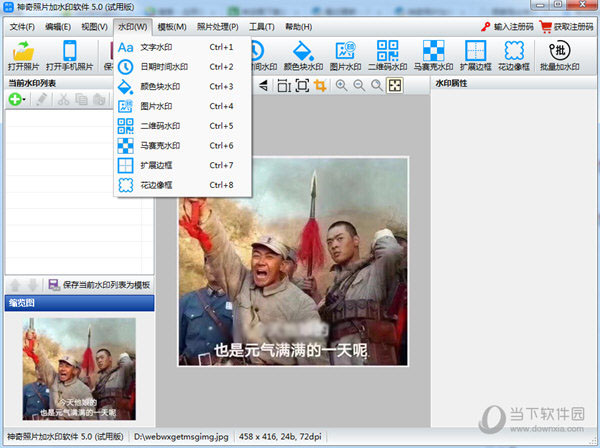Open the 模板(M) menu
600x448 pixels.
[172, 27]
